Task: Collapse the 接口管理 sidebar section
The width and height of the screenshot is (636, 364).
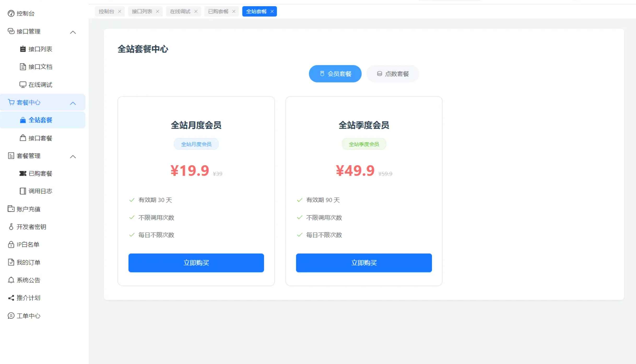Action: point(73,32)
